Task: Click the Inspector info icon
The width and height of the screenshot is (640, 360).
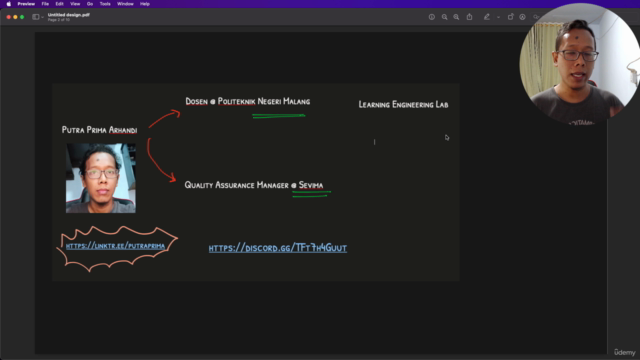Action: (431, 17)
